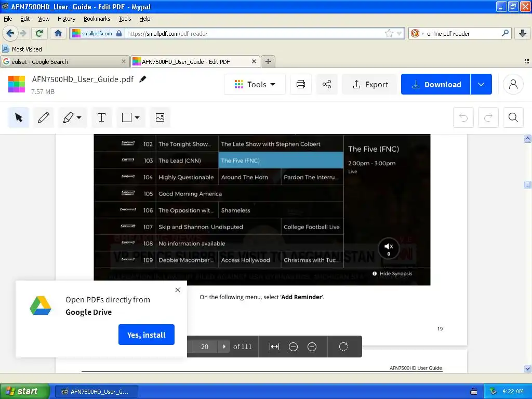Viewport: 532px width, 399px height.
Task: Click the URL address field
Action: [255, 34]
